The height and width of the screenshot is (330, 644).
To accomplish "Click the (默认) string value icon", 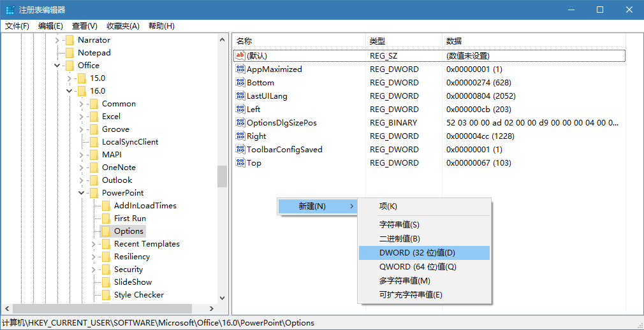I will (x=240, y=55).
